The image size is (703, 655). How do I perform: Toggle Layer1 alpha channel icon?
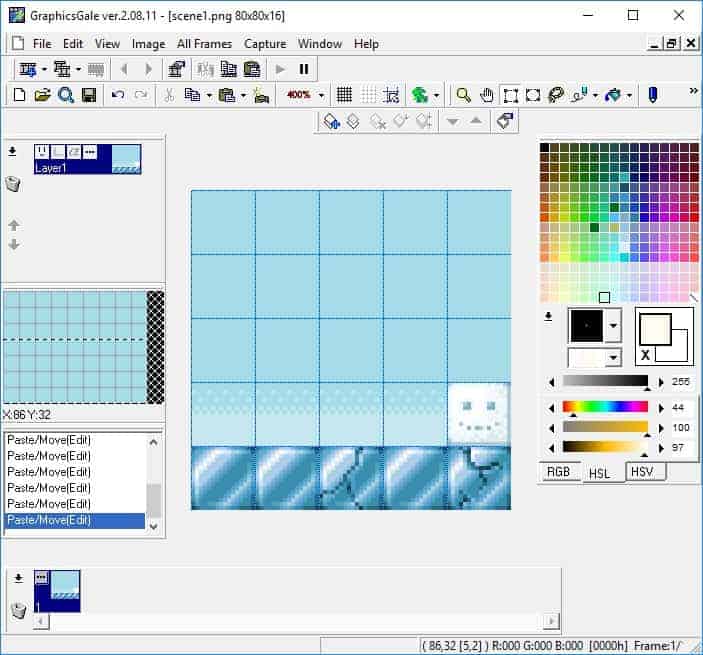point(74,152)
